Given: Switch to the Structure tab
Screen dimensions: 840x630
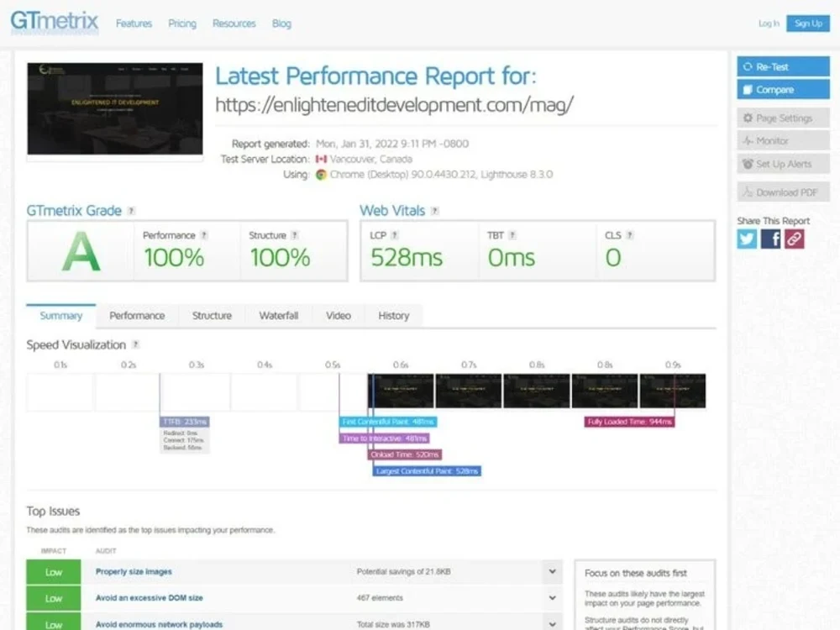Looking at the screenshot, I should coord(213,316).
